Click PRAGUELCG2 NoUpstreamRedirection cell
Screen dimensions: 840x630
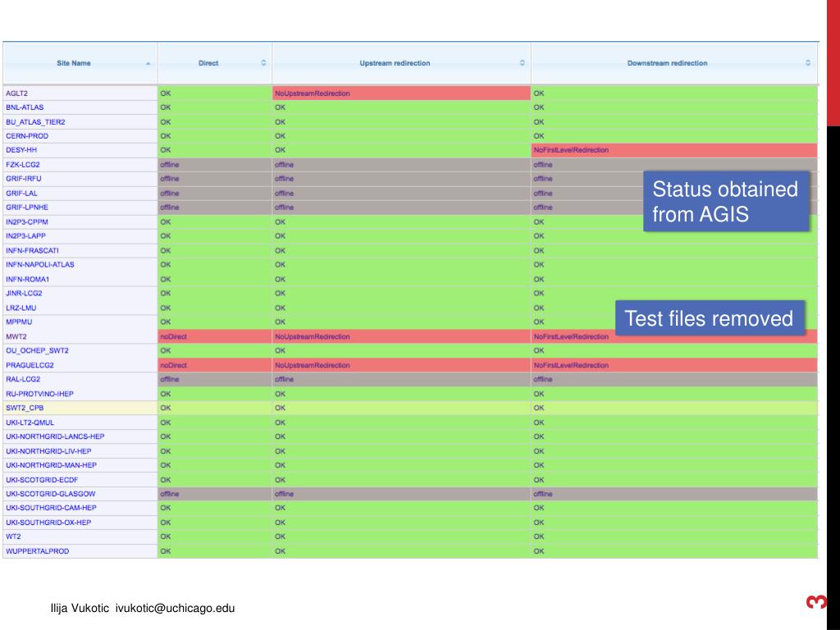click(x=401, y=365)
